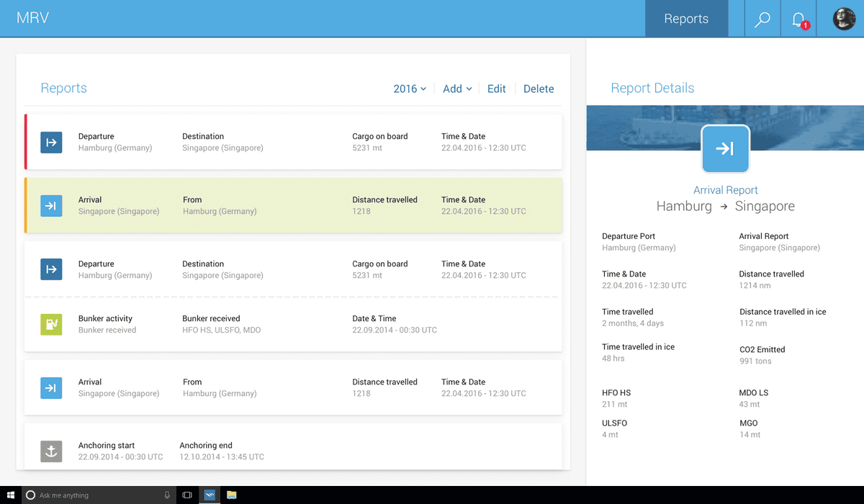The height and width of the screenshot is (504, 864).
Task: Click the highlighted Arrival report icon
Action: pos(51,206)
